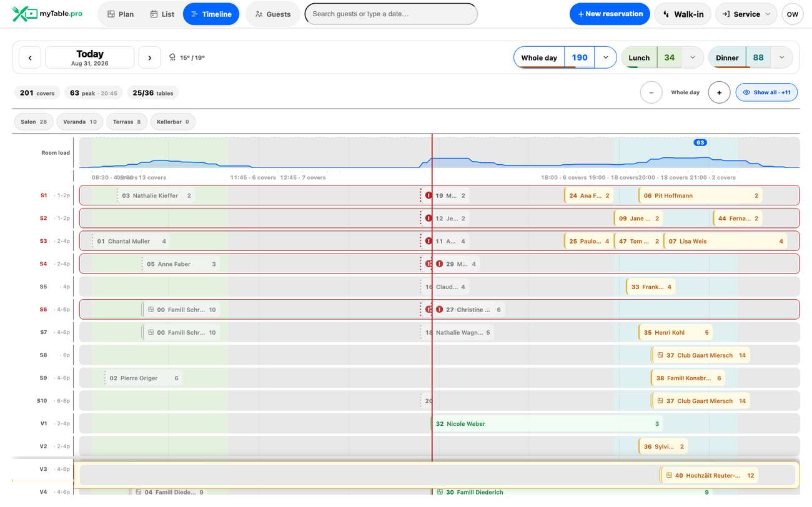Open the Service dropdown menu
The width and height of the screenshot is (812, 507).
pyautogui.click(x=746, y=14)
